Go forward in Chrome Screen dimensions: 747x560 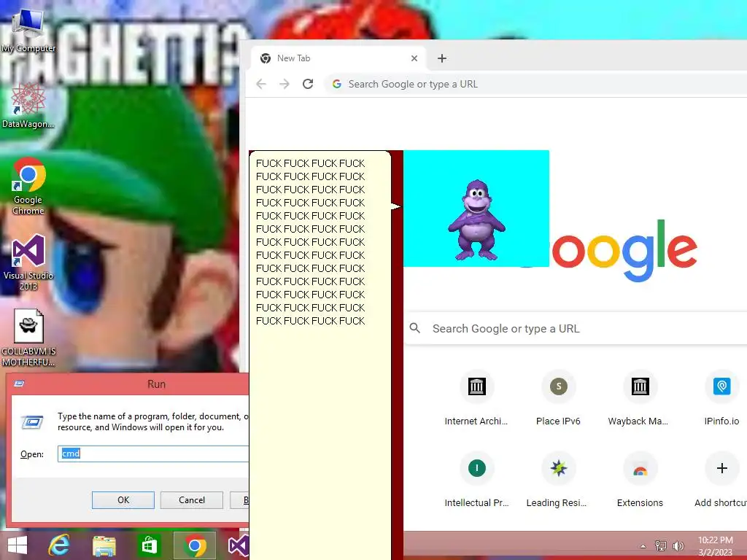[x=285, y=85]
